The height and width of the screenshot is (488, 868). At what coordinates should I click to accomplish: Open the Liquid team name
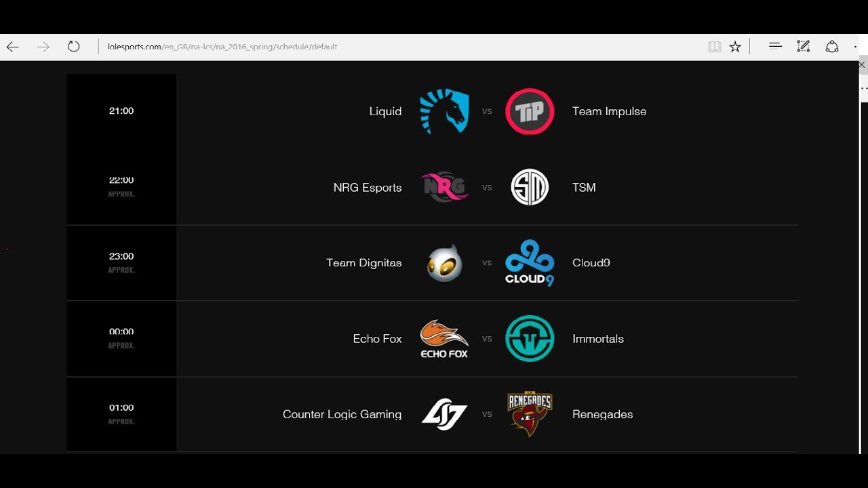[385, 111]
